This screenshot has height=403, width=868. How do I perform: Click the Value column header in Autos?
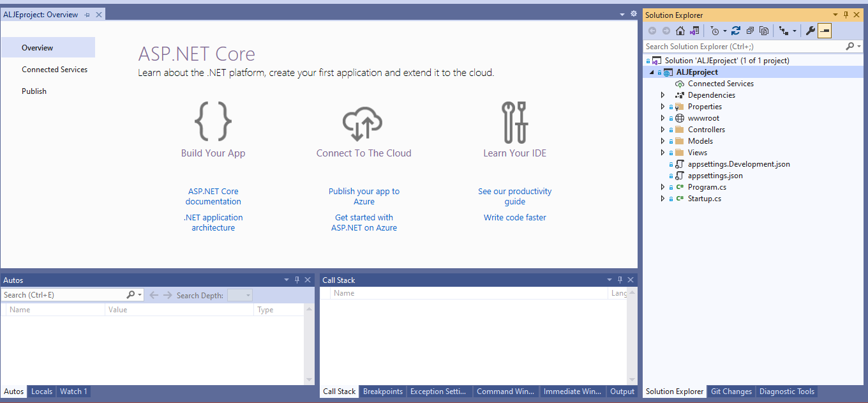179,310
